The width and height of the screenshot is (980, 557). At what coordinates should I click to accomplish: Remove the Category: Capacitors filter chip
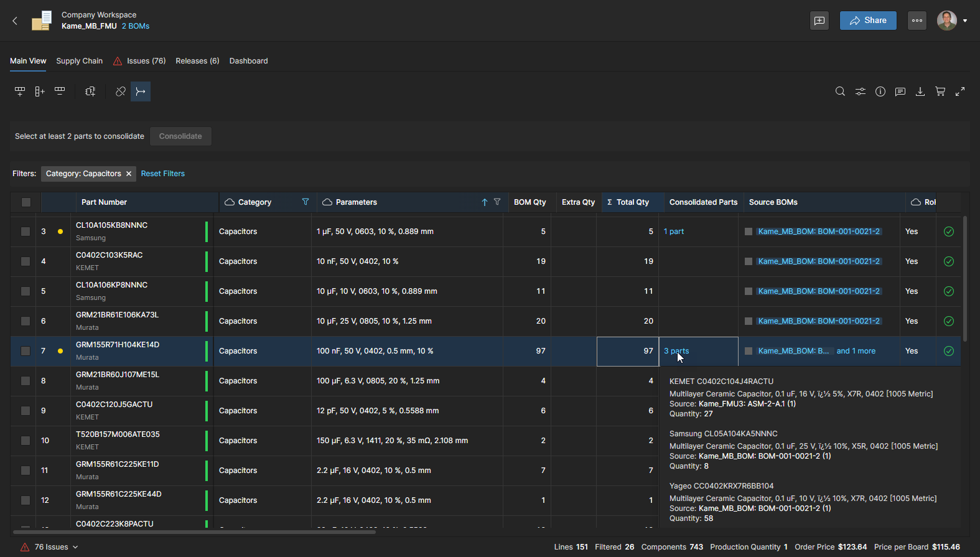point(129,174)
